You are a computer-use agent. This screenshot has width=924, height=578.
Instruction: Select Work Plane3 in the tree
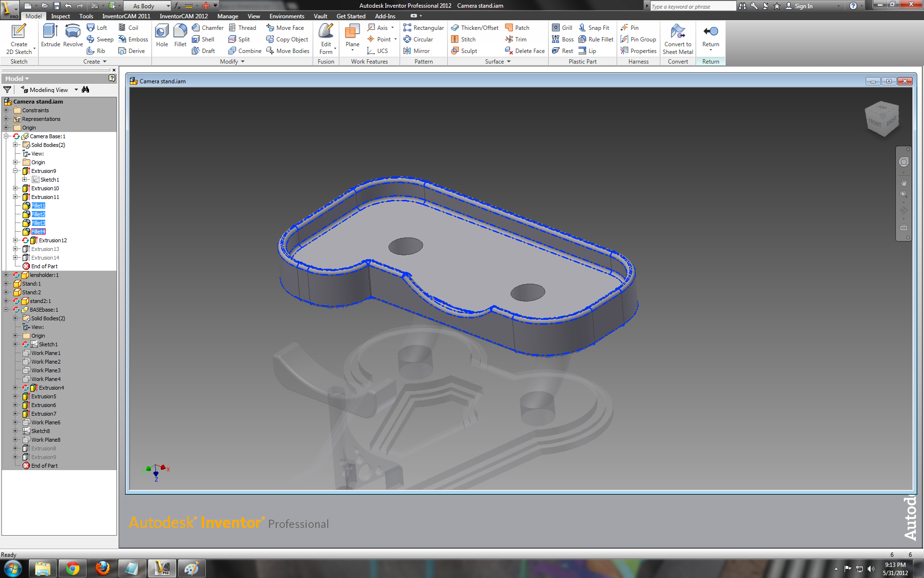click(46, 370)
